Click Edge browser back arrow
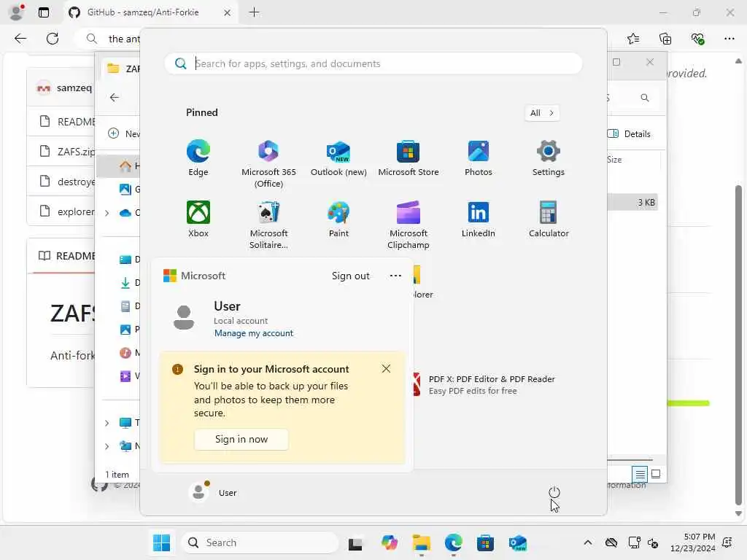The width and height of the screenshot is (747, 560). (20, 39)
